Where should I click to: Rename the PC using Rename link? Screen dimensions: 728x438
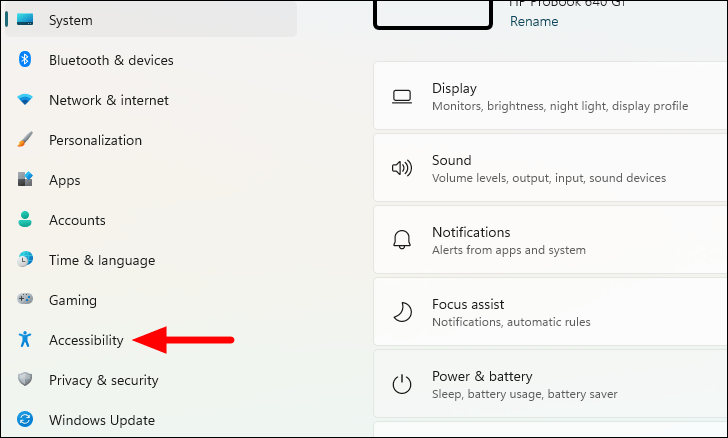(x=534, y=21)
